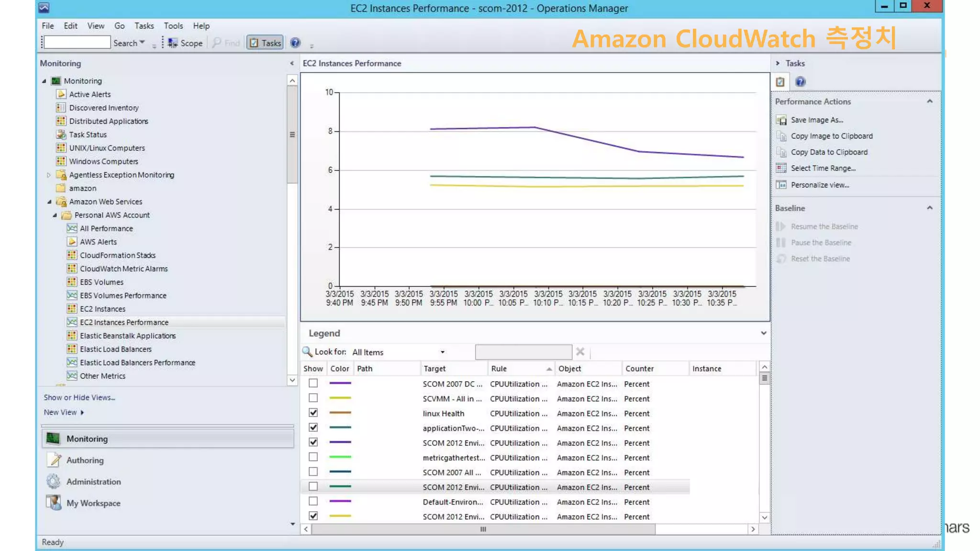Click the Counter column header
This screenshot has width=980, height=551.
click(655, 368)
